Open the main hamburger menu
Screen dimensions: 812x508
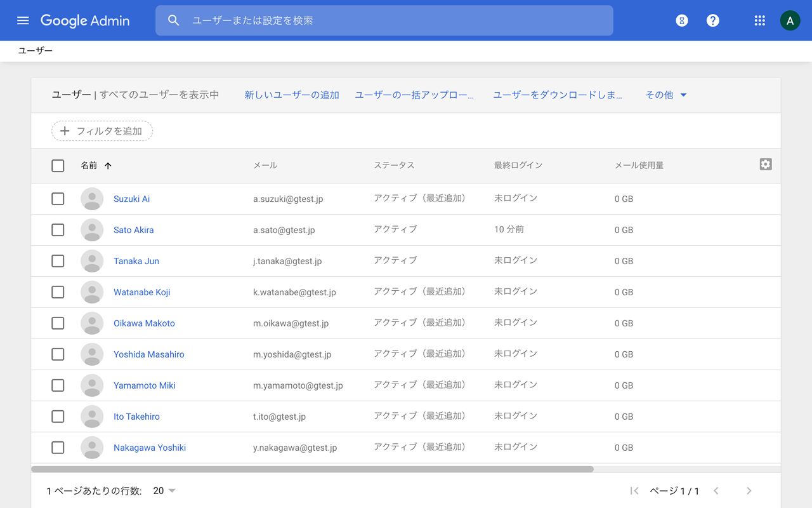(23, 20)
